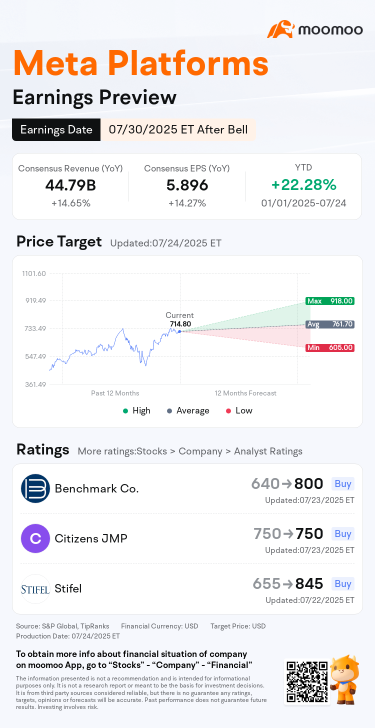Click the Consensus Revenue 44.79B figure
The height and width of the screenshot is (728, 375).
tap(71, 186)
